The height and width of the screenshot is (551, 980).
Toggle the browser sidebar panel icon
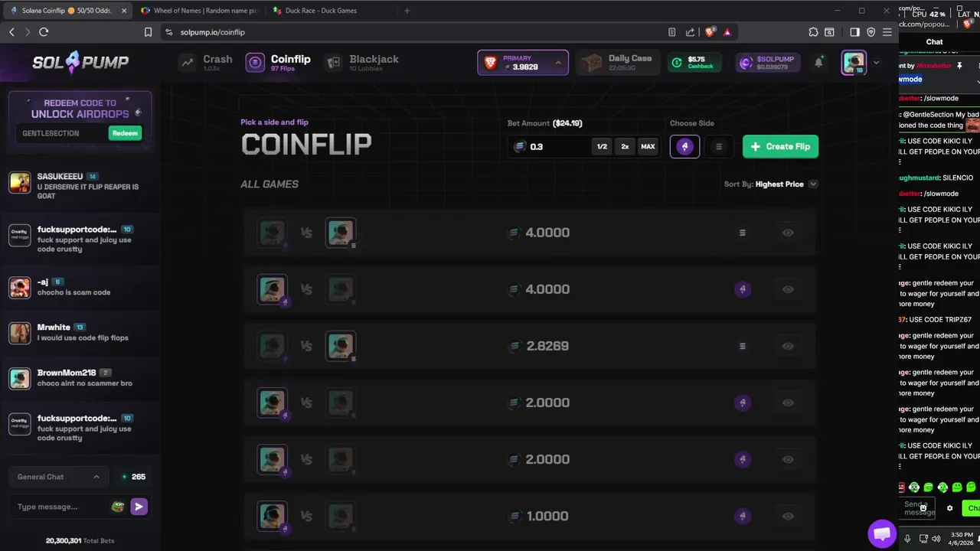click(x=854, y=32)
